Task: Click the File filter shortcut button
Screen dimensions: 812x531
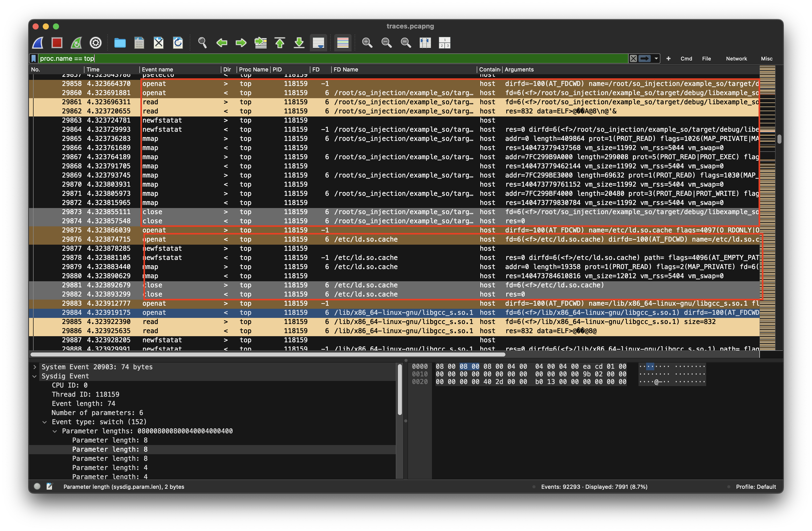Action: (x=706, y=59)
